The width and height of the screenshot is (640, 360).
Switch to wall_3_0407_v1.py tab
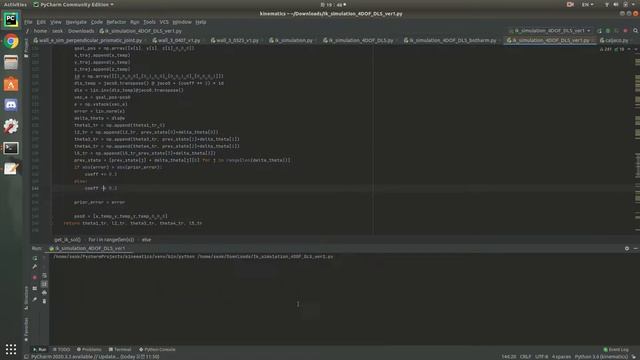[x=177, y=40]
